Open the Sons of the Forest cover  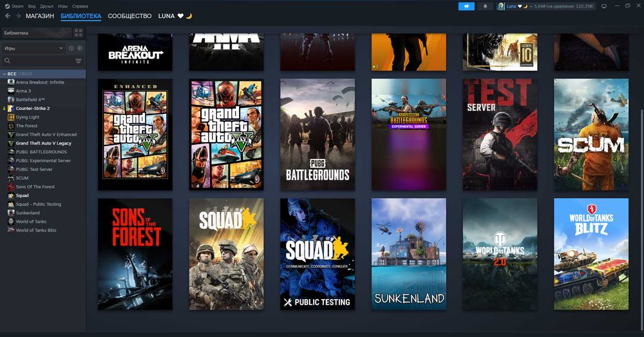(135, 254)
